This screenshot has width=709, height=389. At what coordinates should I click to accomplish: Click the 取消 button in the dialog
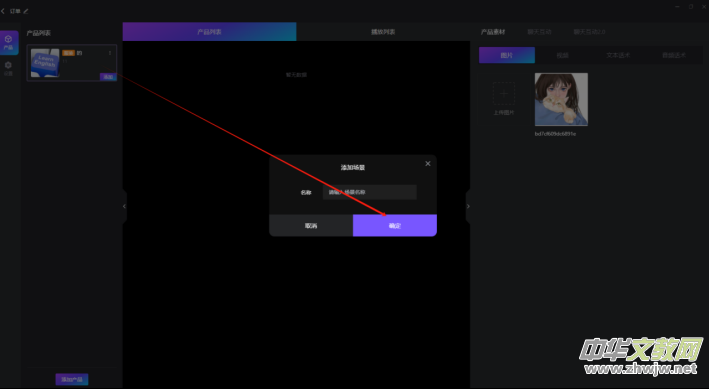pos(311,225)
